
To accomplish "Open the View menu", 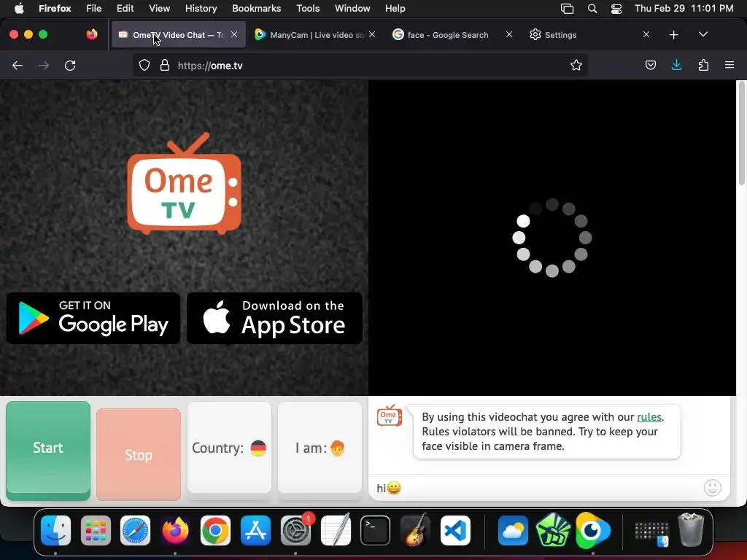I will coord(159,8).
